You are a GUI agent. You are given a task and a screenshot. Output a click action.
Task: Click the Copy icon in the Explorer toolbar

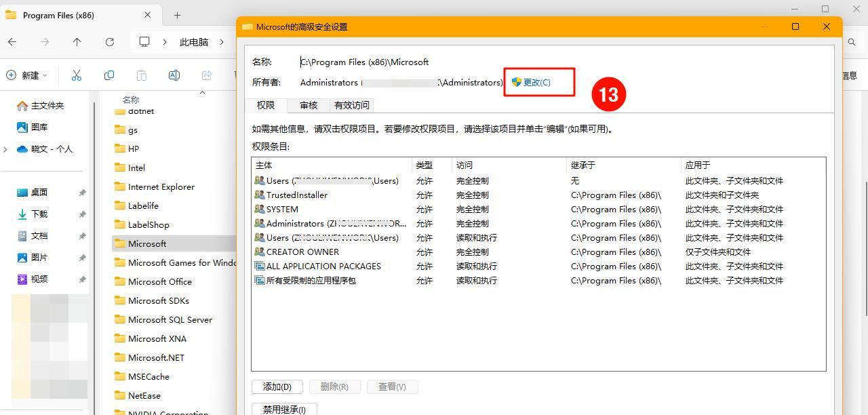tap(108, 75)
